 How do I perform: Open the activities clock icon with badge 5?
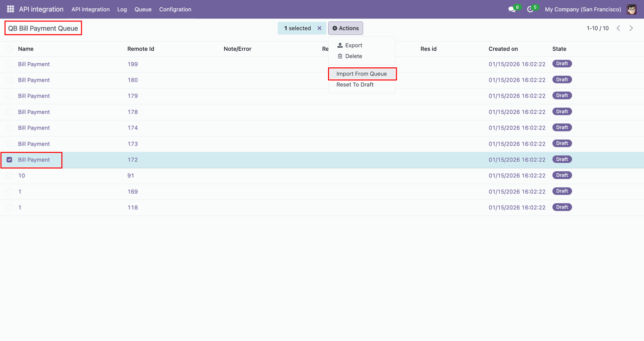click(x=530, y=9)
